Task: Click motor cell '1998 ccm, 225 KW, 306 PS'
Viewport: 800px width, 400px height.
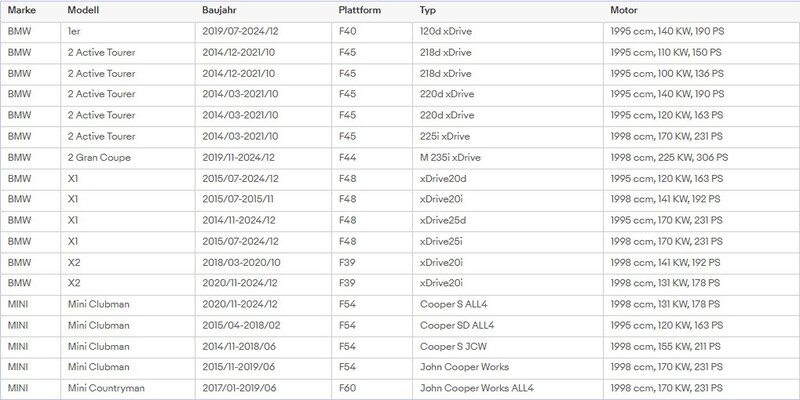Action: pyautogui.click(x=669, y=158)
